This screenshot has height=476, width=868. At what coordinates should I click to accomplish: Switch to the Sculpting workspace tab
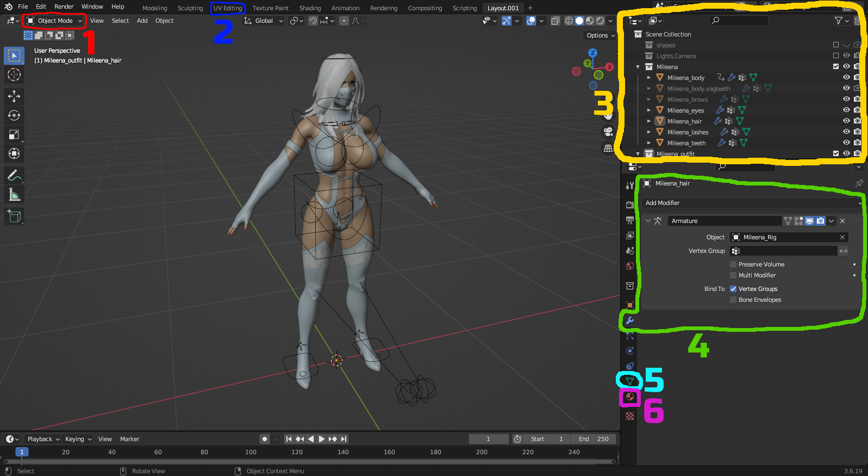tap(190, 8)
